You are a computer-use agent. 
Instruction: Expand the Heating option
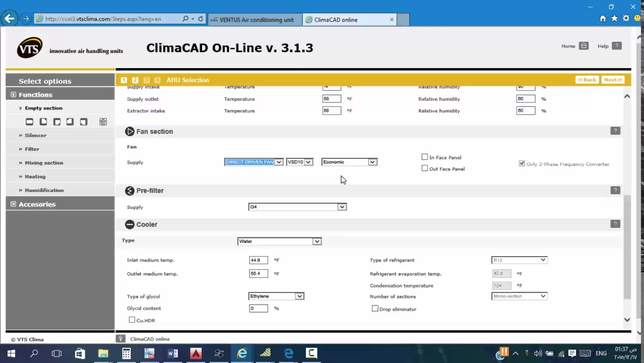coord(35,176)
